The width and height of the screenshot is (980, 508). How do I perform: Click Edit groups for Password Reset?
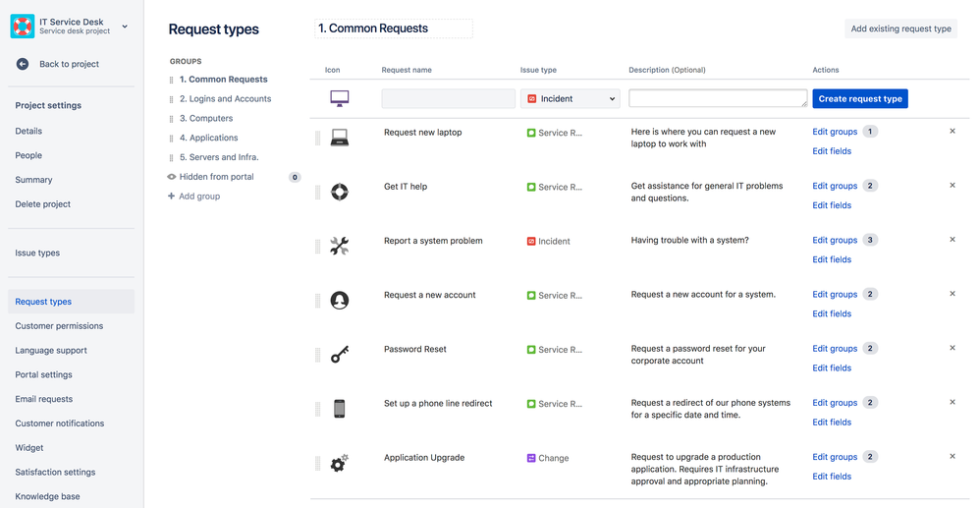pyautogui.click(x=835, y=349)
